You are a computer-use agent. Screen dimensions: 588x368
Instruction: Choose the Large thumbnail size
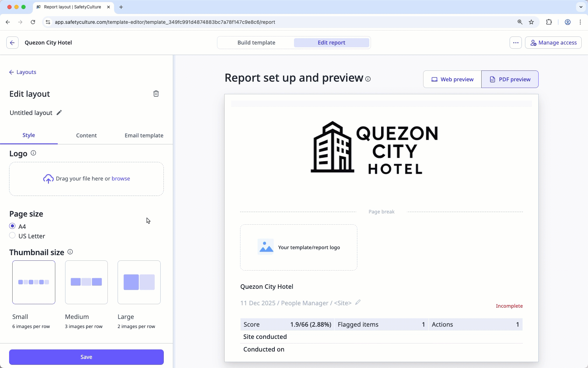coord(139,282)
